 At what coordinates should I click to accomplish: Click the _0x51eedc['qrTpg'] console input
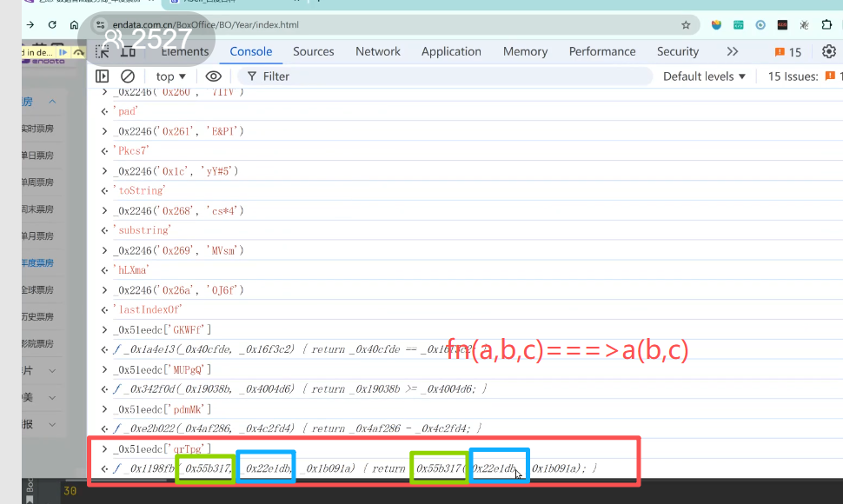click(163, 449)
